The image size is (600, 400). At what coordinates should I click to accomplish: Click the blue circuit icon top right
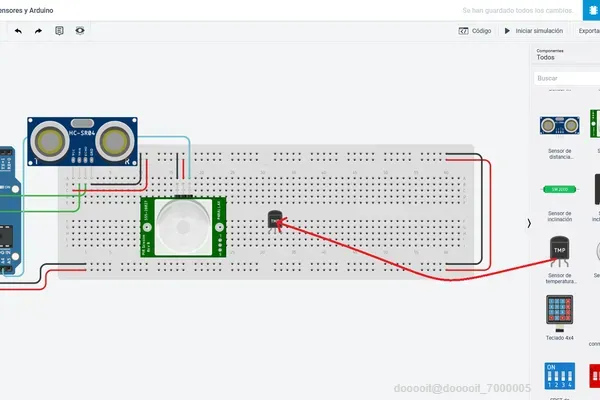[592, 10]
